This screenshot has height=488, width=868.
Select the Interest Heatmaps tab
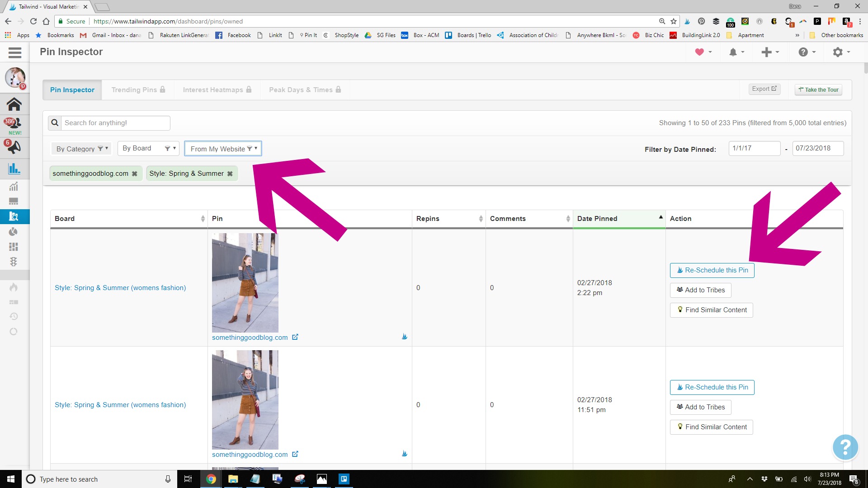click(x=217, y=90)
